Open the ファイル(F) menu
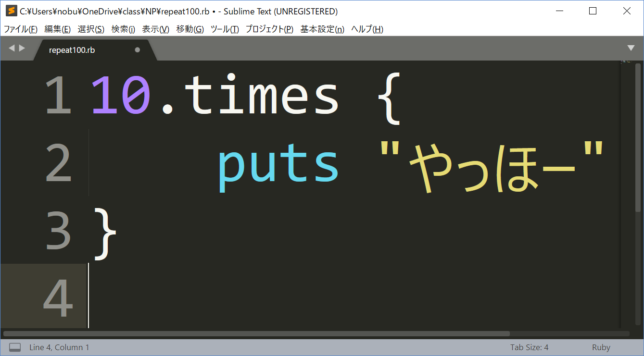The width and height of the screenshot is (644, 356). pos(21,29)
